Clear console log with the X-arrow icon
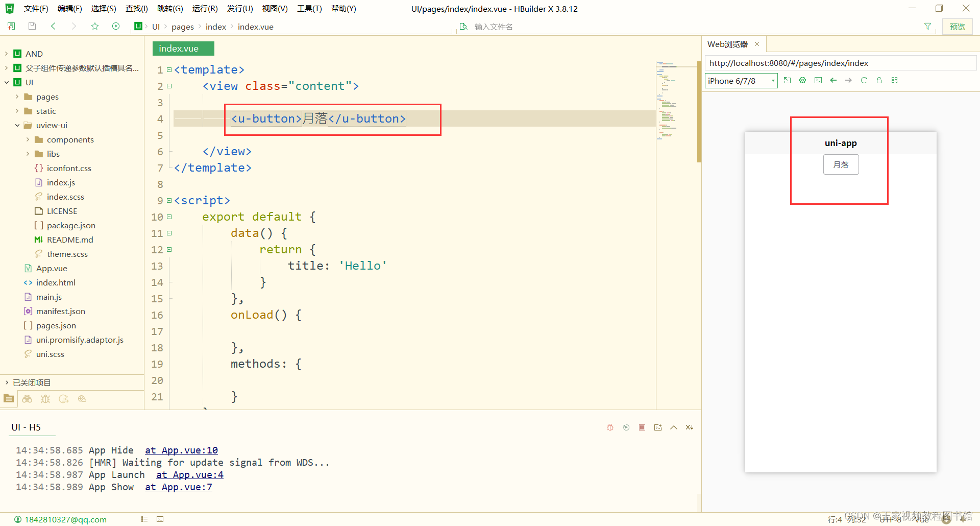The image size is (980, 526). click(690, 427)
